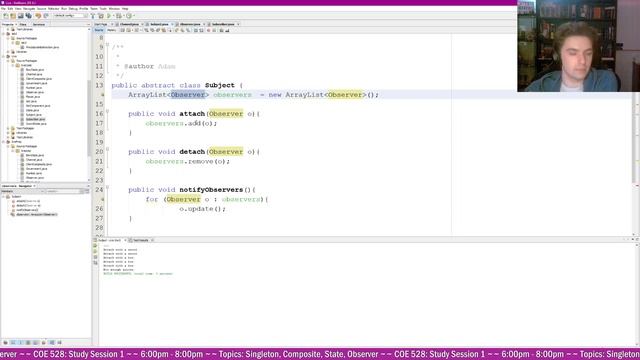The image size is (640, 360).
Task: Switch to the Observer.java editor tab
Action: pos(190,24)
